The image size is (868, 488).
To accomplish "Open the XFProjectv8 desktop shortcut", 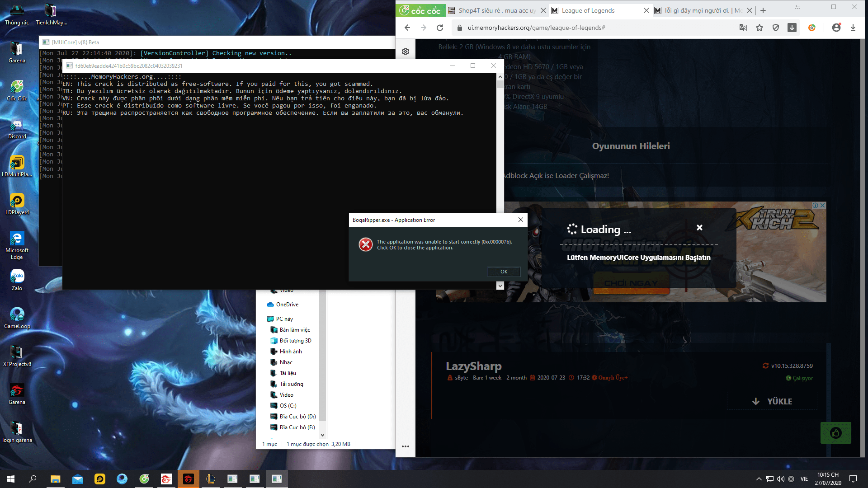I will click(x=17, y=356).
